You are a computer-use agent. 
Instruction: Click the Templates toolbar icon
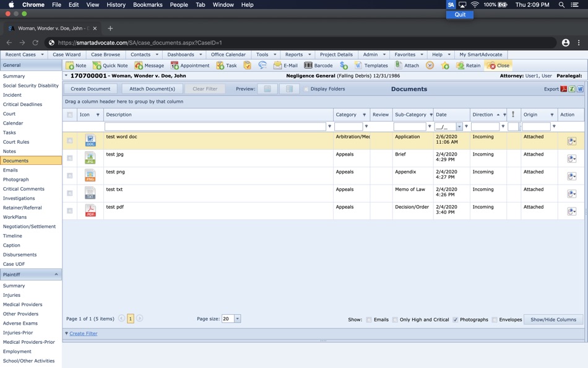pos(358,65)
